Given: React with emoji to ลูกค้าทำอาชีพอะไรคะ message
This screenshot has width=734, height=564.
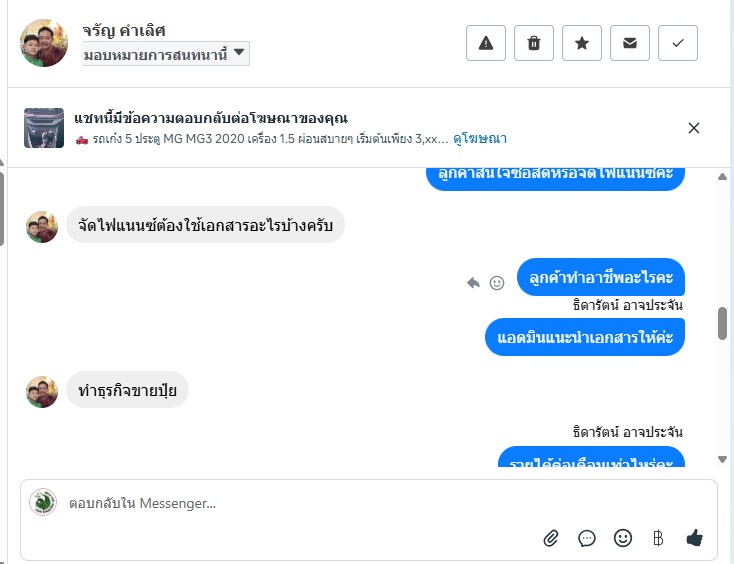Looking at the screenshot, I should (x=496, y=283).
